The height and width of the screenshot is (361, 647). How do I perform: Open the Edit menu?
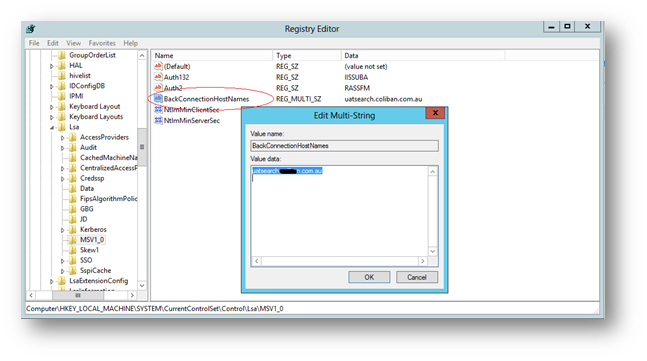(x=53, y=43)
